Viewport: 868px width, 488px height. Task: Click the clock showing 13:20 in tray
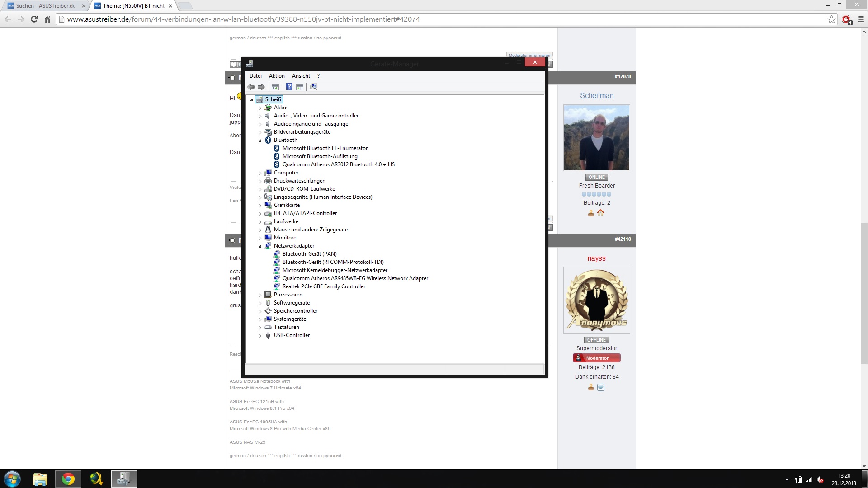point(844,476)
